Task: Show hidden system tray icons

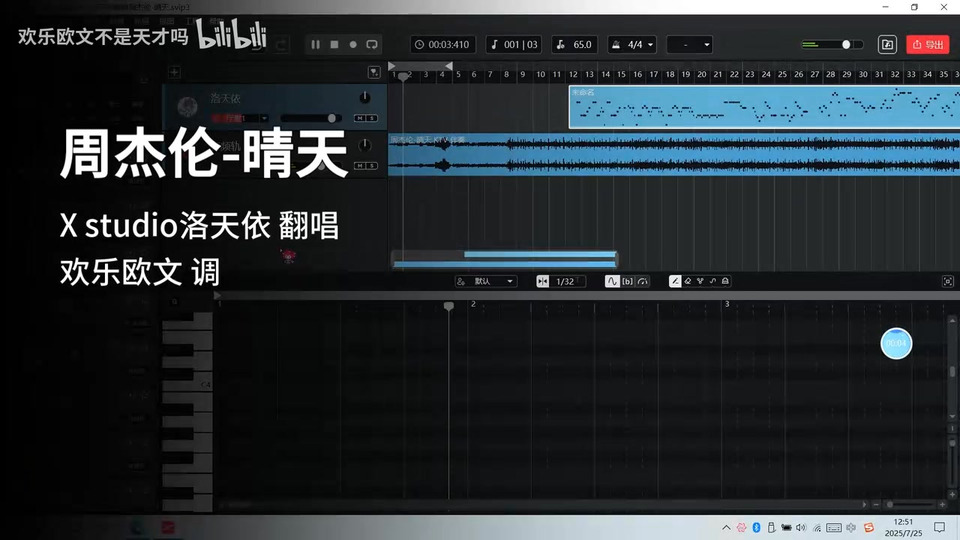Action: point(726,527)
